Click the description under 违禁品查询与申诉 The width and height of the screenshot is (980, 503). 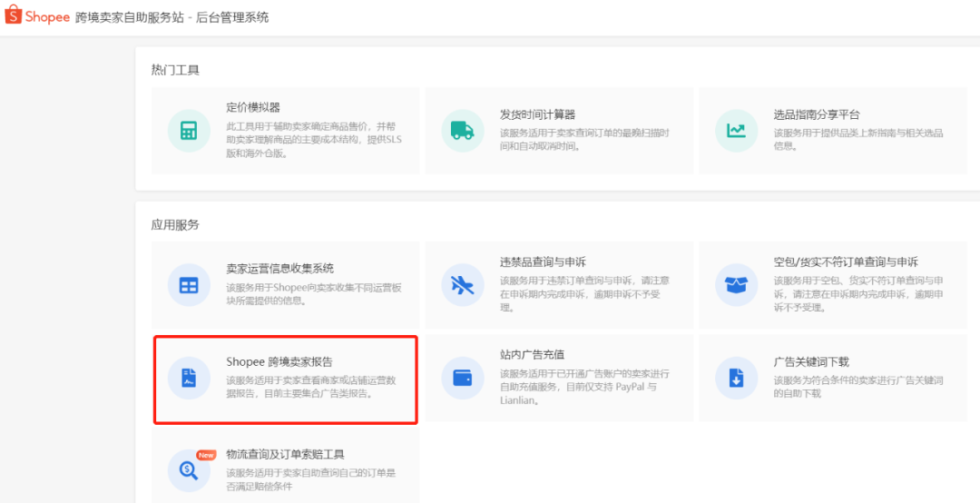585,294
